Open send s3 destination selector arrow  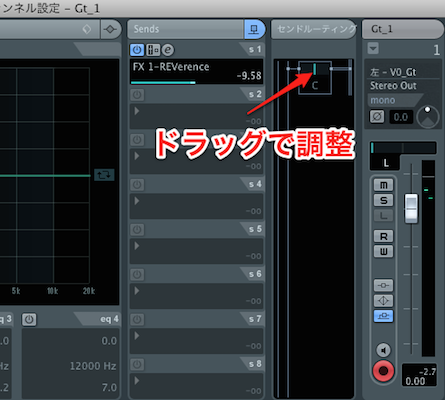coord(136,156)
